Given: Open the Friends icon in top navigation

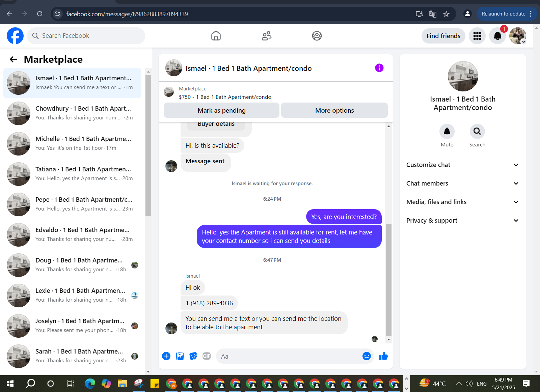Looking at the screenshot, I should (267, 36).
